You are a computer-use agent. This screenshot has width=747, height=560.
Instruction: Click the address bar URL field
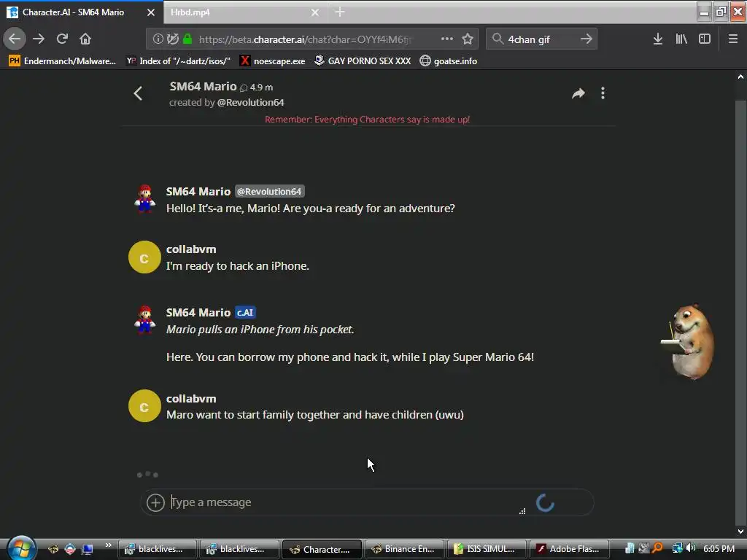[x=305, y=39]
